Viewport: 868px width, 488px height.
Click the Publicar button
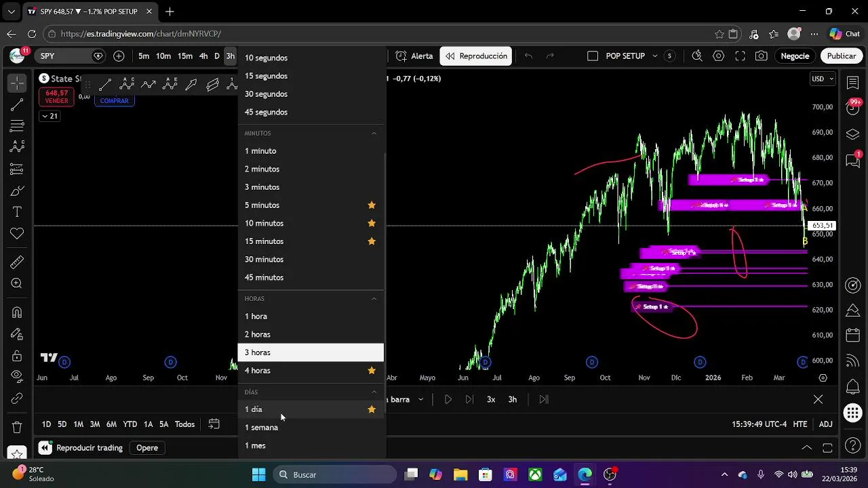coord(841,56)
